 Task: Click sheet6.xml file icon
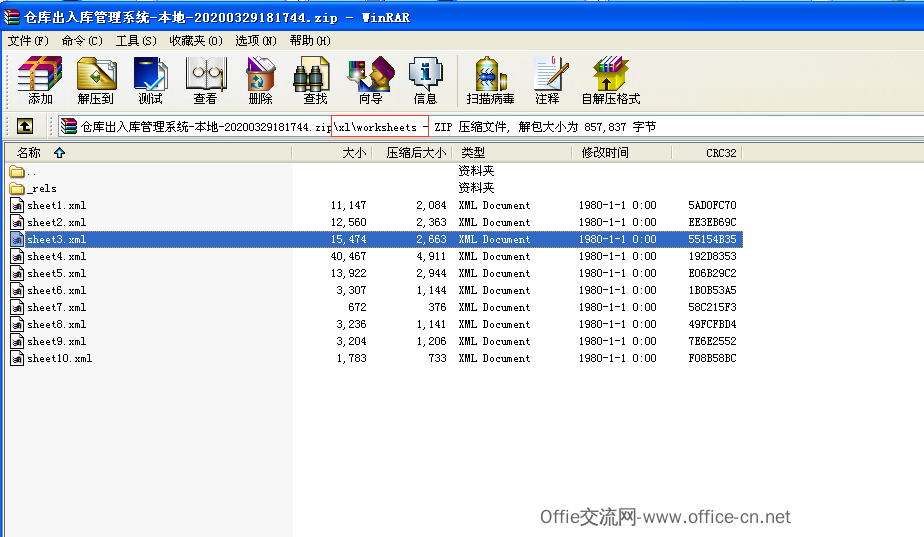(17, 291)
